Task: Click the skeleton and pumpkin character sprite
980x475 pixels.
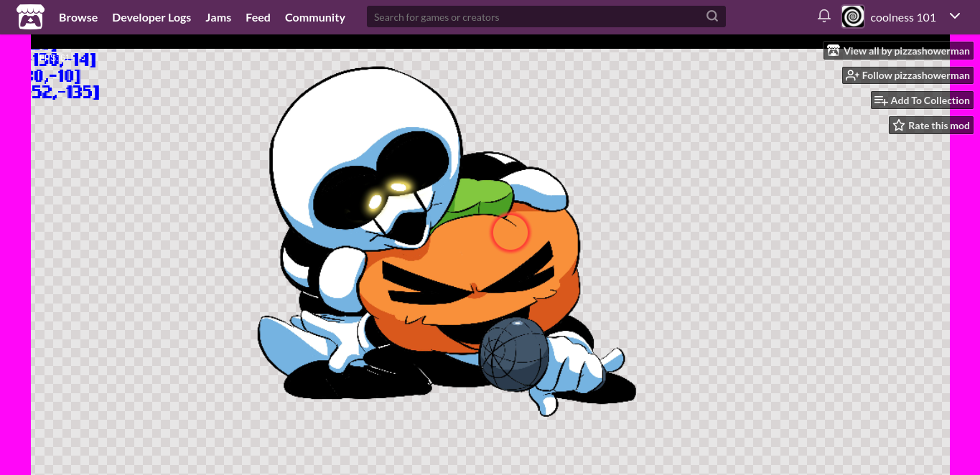Action: tap(447, 242)
